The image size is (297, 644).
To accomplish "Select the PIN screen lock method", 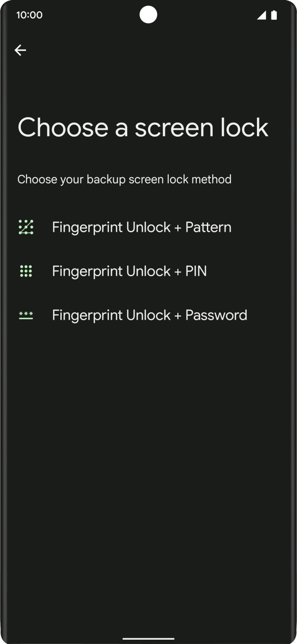I will tap(129, 271).
